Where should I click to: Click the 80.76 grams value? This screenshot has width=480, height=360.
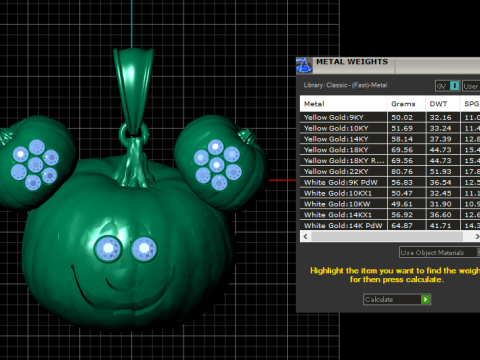click(x=402, y=172)
